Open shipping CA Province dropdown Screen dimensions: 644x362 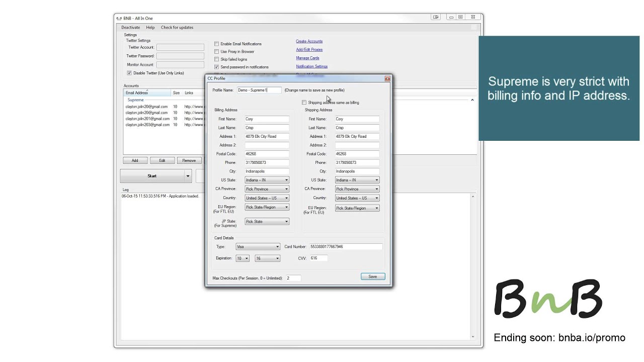[x=357, y=189]
